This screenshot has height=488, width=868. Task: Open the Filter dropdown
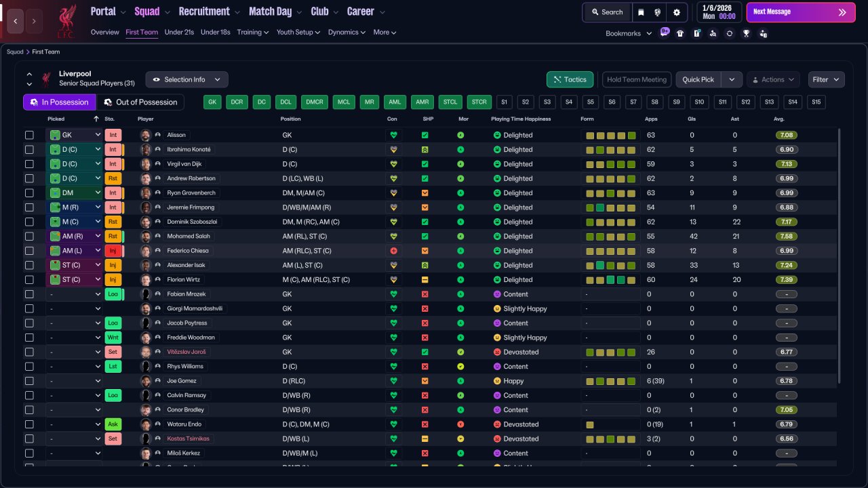coord(826,79)
